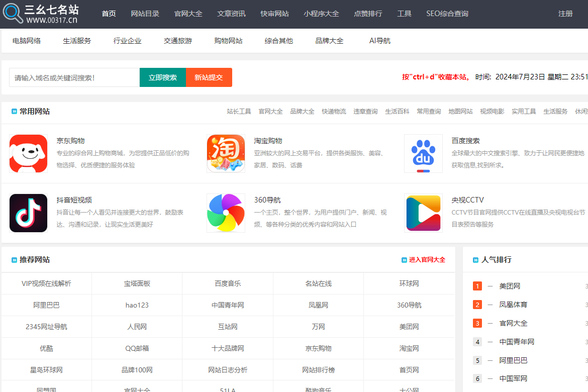Focus the domain or keyword search box
Viewport: 588px width, 392px height.
click(x=74, y=78)
